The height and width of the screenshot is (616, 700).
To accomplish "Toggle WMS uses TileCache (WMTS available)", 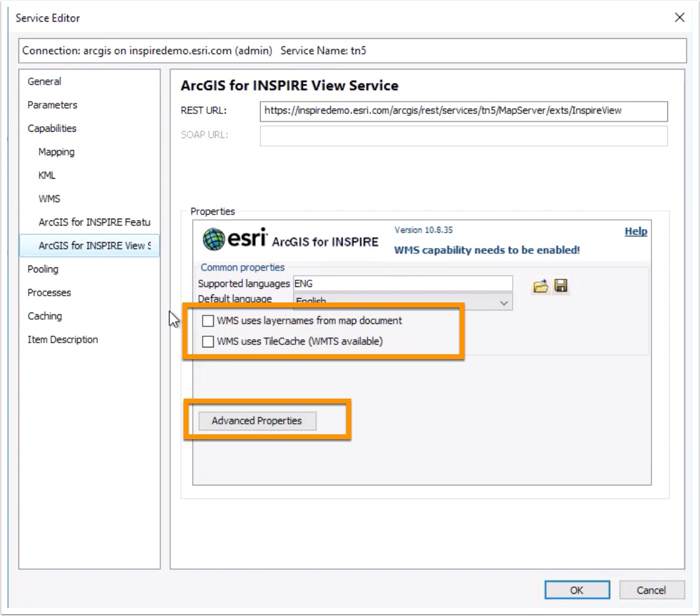I will [208, 341].
